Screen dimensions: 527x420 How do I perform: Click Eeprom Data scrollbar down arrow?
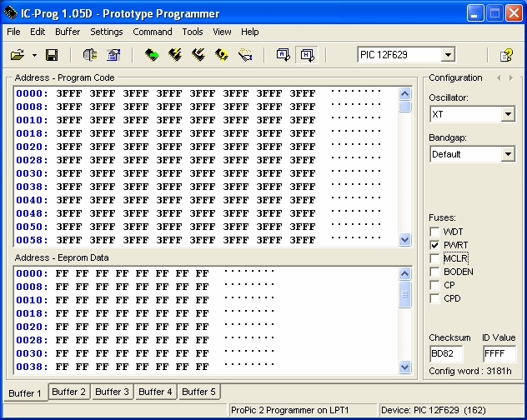coord(404,367)
